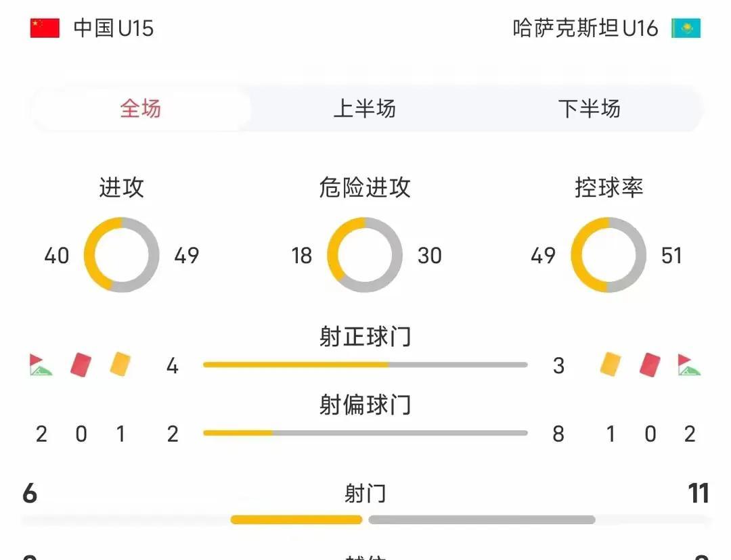
Task: Click the 控球率 possession donut chart
Action: 608,255
